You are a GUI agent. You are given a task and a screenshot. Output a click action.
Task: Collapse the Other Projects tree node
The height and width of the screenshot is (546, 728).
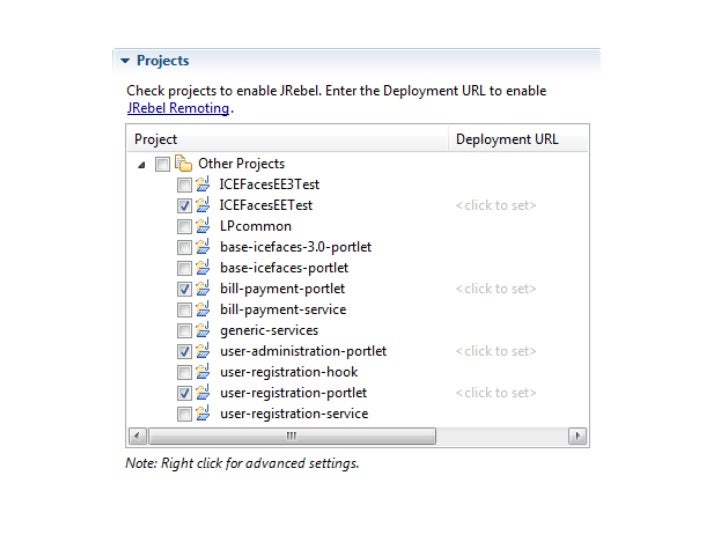142,164
